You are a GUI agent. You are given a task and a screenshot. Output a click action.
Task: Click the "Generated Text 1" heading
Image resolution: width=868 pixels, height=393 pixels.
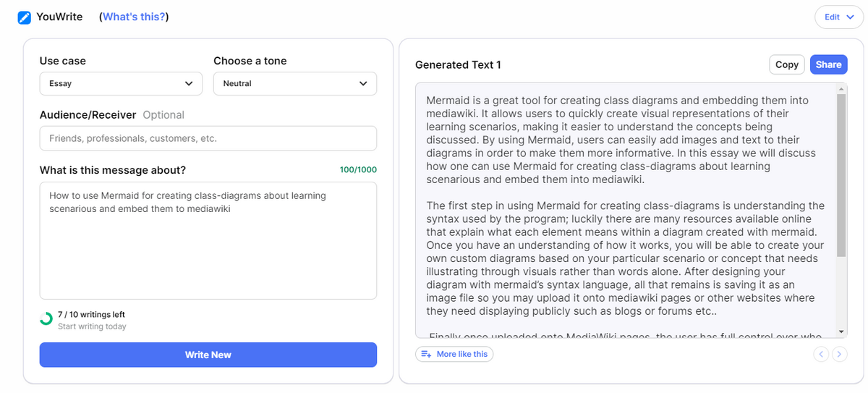tap(458, 65)
